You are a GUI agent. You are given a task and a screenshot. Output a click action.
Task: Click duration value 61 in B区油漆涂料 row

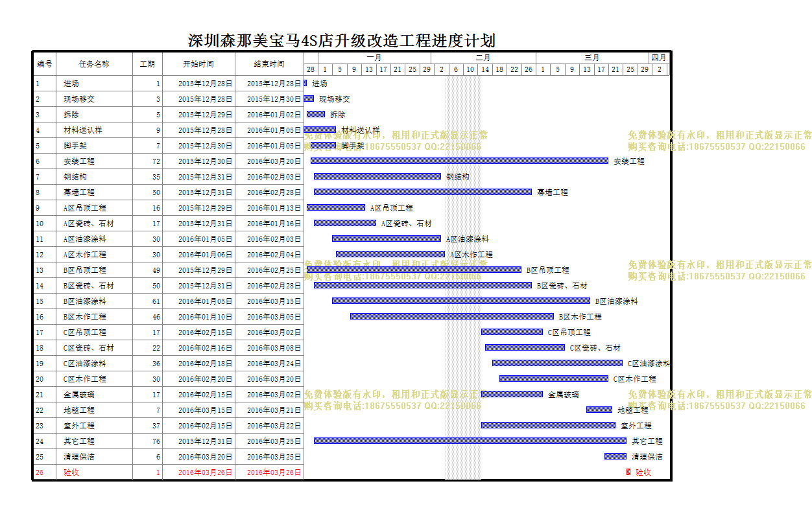coord(156,301)
